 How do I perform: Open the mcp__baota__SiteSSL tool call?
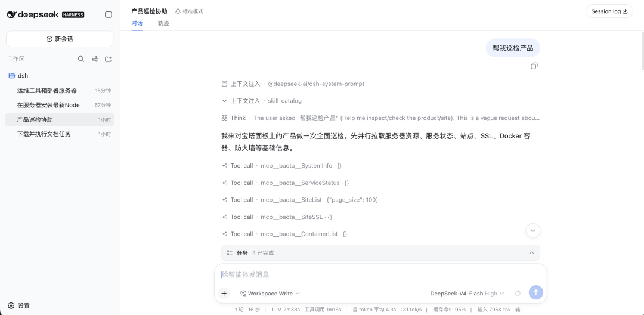[277, 217]
